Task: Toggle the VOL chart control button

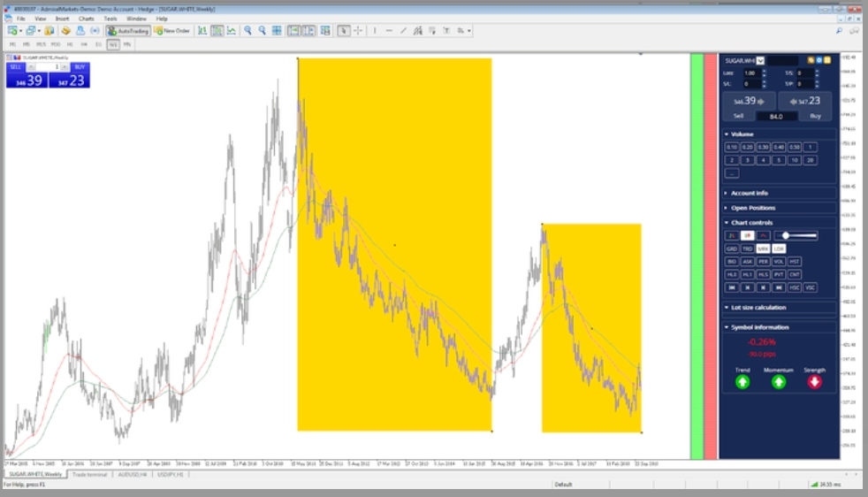Action: pos(779,262)
